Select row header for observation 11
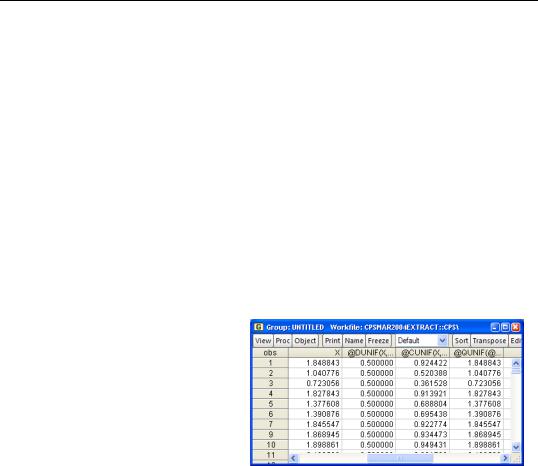This screenshot has height=466, width=538. [270, 455]
